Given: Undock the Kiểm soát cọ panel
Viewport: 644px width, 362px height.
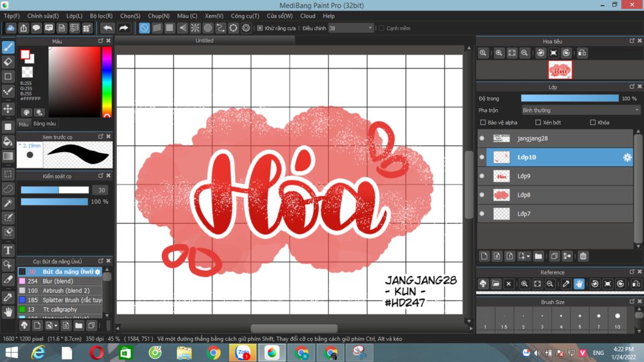Looking at the screenshot, I should pyautogui.click(x=101, y=176).
